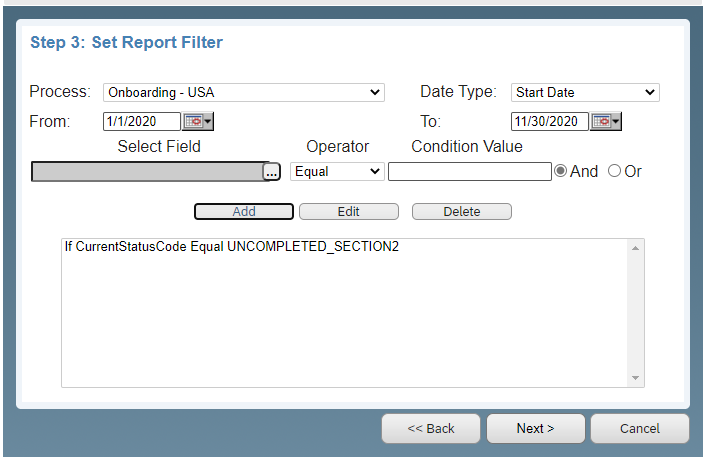Screen dimensions: 706x459
Task: Select the CurrentStatusCode Equal UNCOMPLETED_SECTION2 filter entry
Action: point(232,246)
